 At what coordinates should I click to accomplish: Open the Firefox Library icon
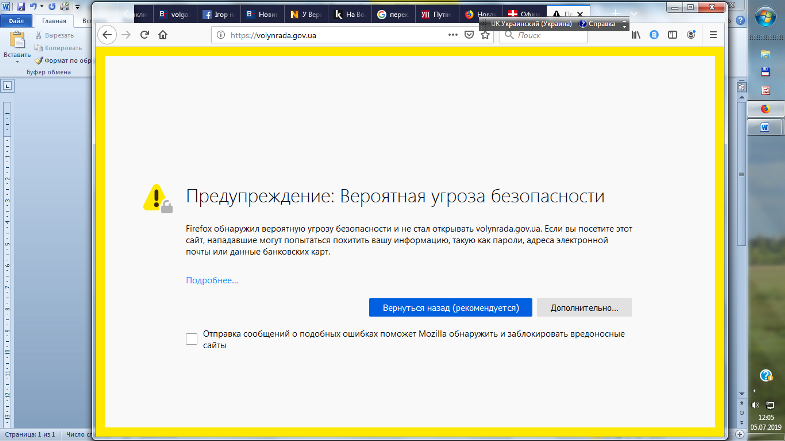(636, 35)
